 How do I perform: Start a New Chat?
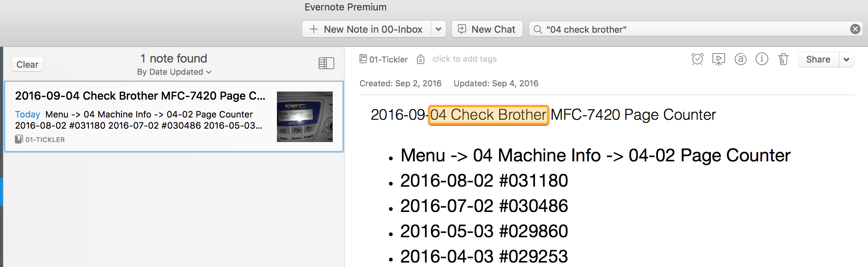487,29
